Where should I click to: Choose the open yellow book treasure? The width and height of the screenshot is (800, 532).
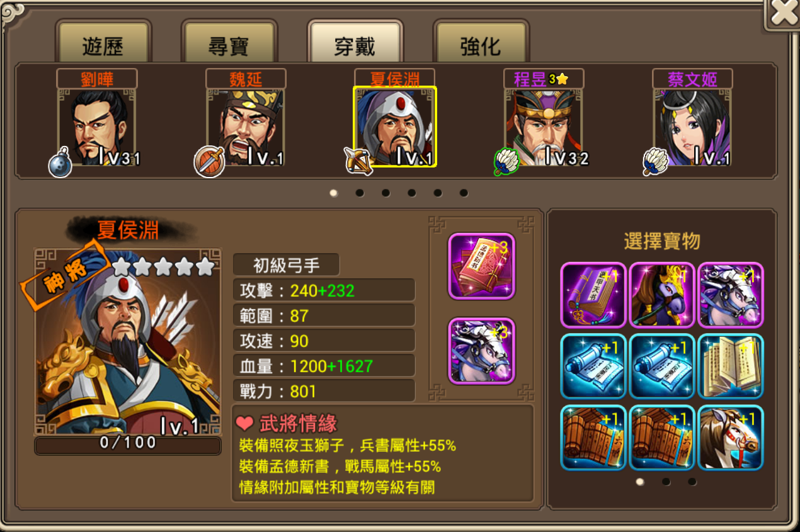pos(731,366)
